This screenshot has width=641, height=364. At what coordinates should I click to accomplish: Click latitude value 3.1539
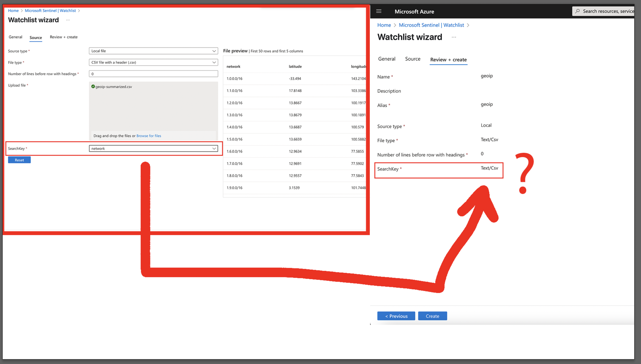[x=294, y=188]
